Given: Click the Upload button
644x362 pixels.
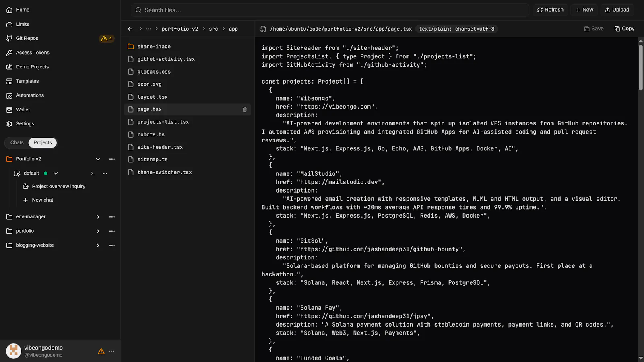Looking at the screenshot, I should point(617,10).
